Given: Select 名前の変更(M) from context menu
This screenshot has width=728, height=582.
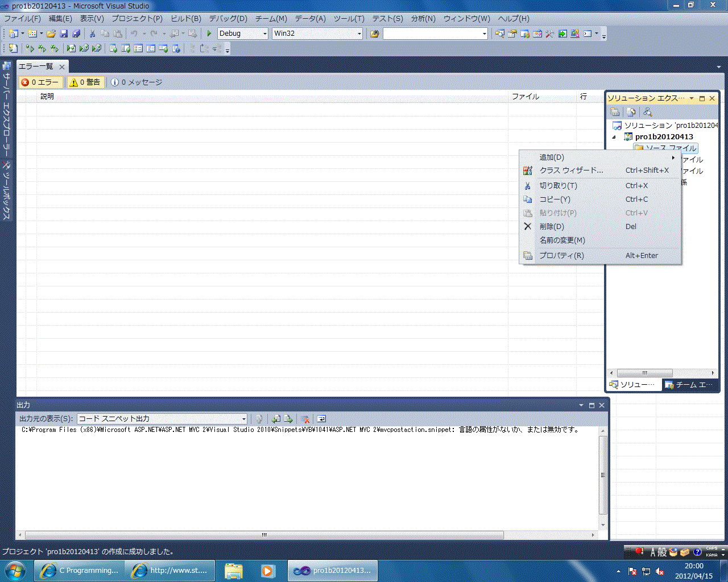Looking at the screenshot, I should (600, 240).
